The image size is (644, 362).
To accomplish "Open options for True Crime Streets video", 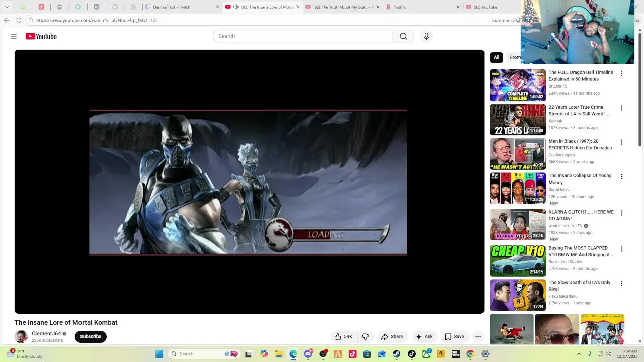I will [621, 108].
